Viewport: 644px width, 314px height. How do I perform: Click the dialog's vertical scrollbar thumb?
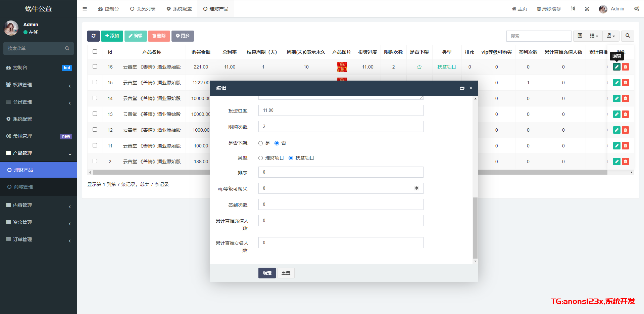475,228
